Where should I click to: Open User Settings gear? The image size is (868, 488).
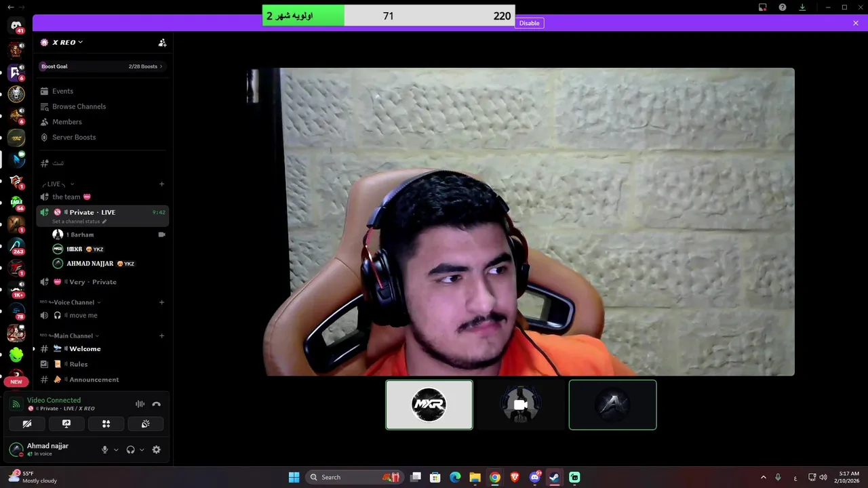coord(157,449)
